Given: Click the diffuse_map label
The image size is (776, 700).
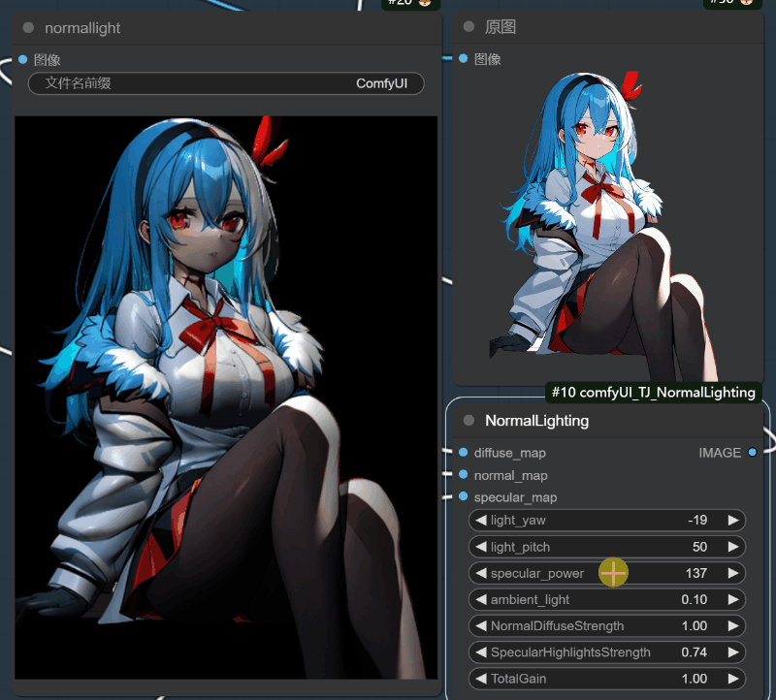Looking at the screenshot, I should [x=510, y=453].
